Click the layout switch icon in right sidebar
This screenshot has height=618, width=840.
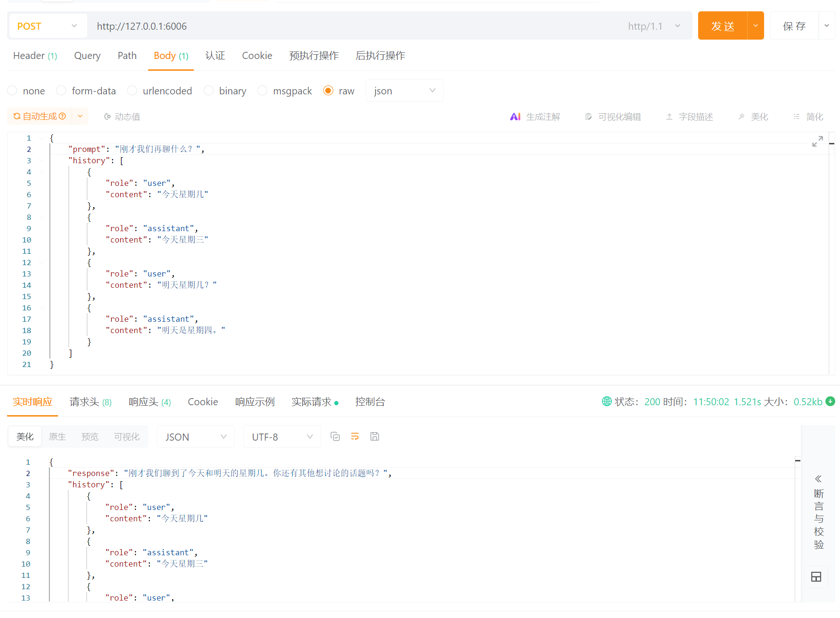tap(816, 577)
